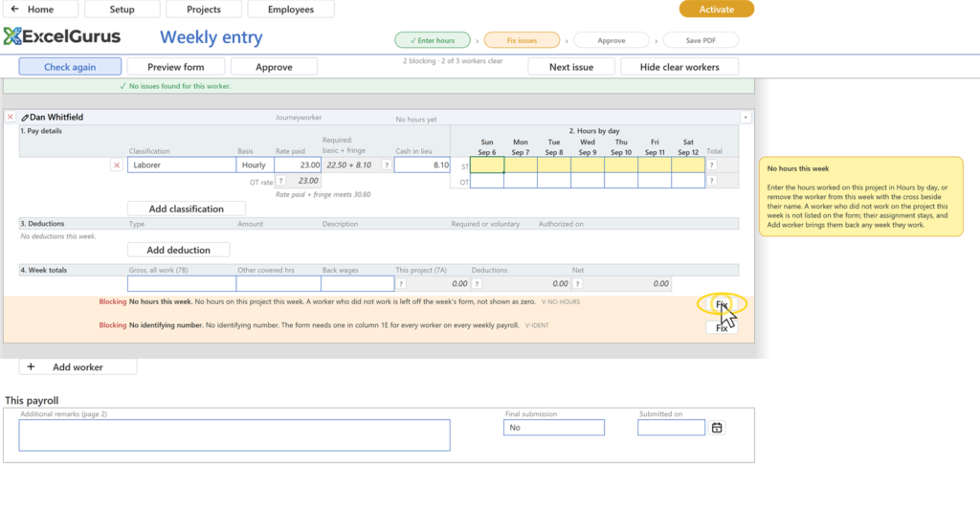Viewport: 980px width, 530px height.
Task: Click the Submitted on date field
Action: click(x=671, y=428)
